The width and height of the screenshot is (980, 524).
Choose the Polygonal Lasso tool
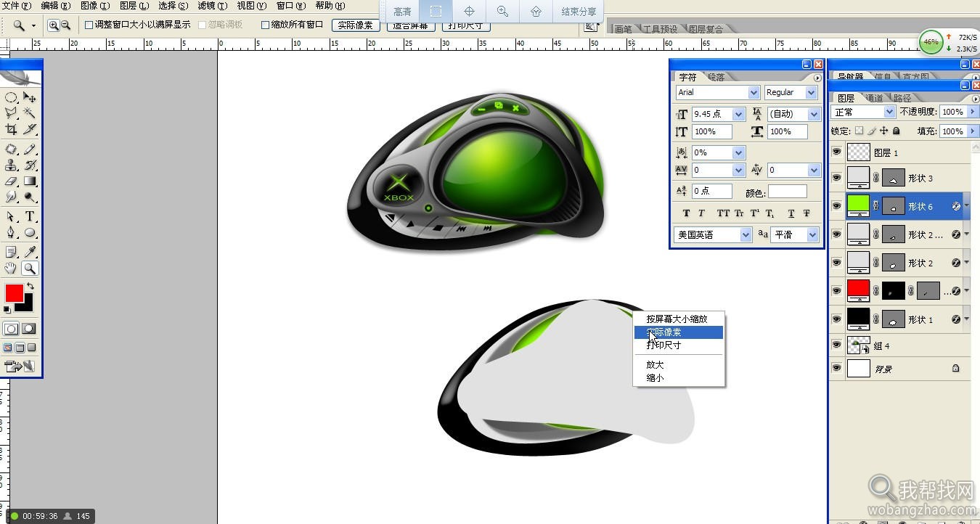[12, 112]
